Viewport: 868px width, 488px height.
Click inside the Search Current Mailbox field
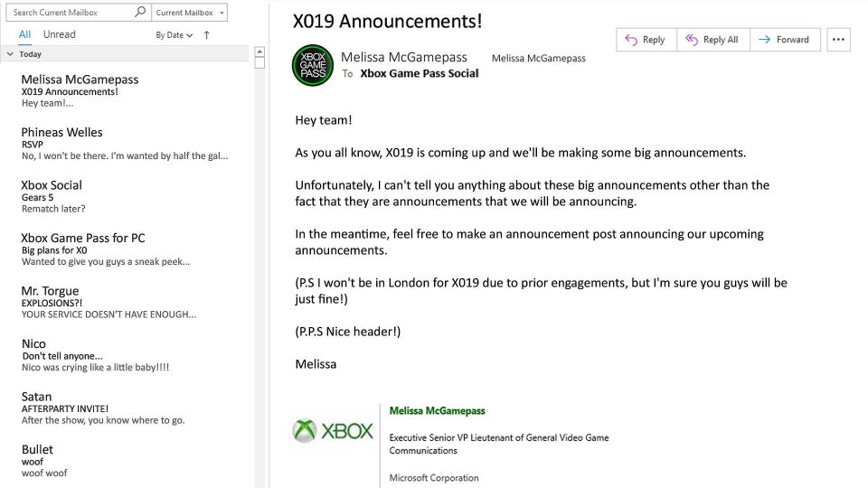71,13
